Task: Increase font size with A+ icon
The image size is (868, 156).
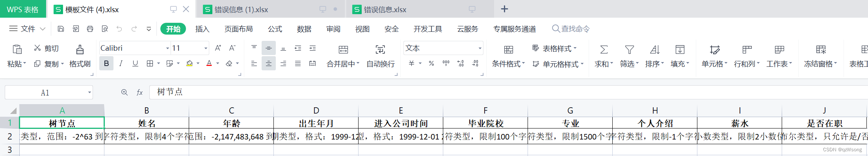Action: (x=218, y=48)
